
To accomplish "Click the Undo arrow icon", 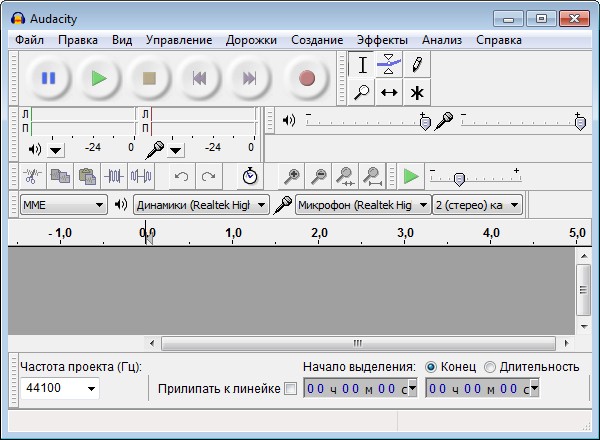I will (x=181, y=176).
